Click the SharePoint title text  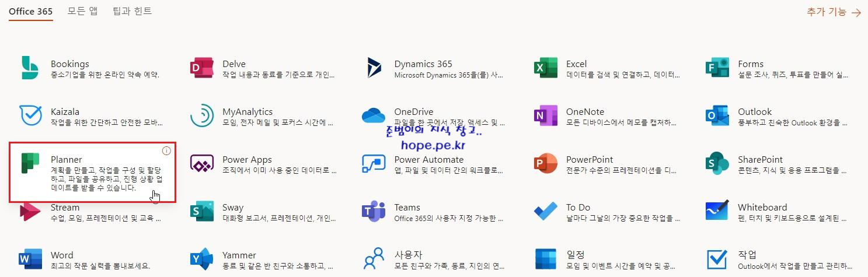[761, 159]
